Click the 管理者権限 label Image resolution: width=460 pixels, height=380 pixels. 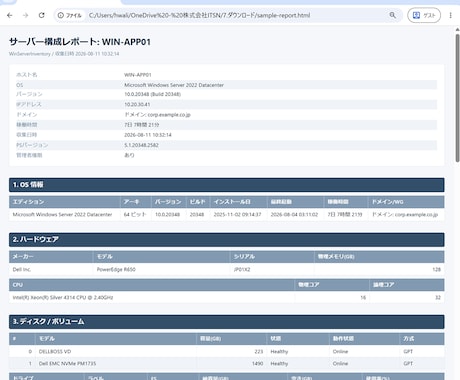click(x=29, y=155)
